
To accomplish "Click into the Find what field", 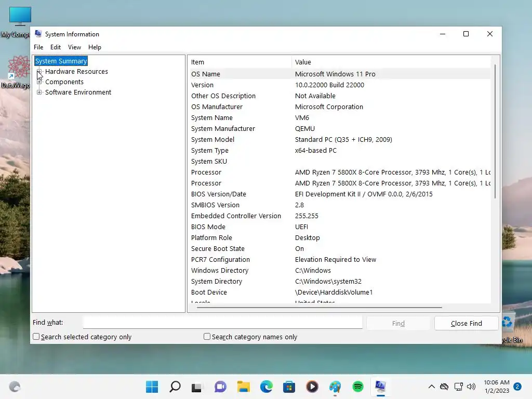I will coord(222,322).
